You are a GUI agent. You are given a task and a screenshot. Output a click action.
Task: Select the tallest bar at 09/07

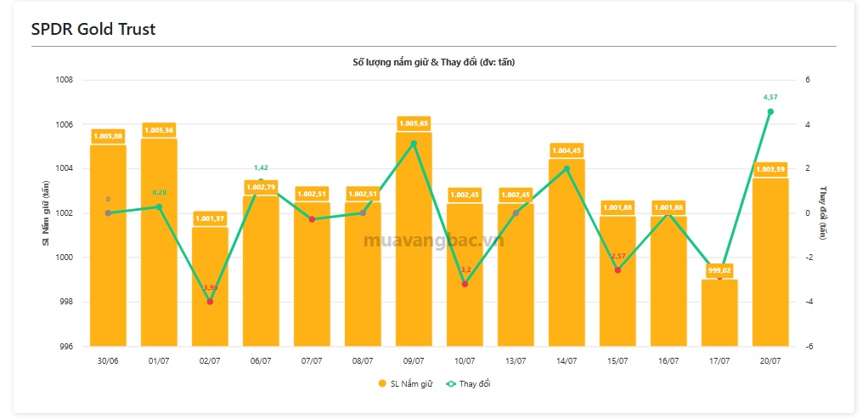pos(414,240)
